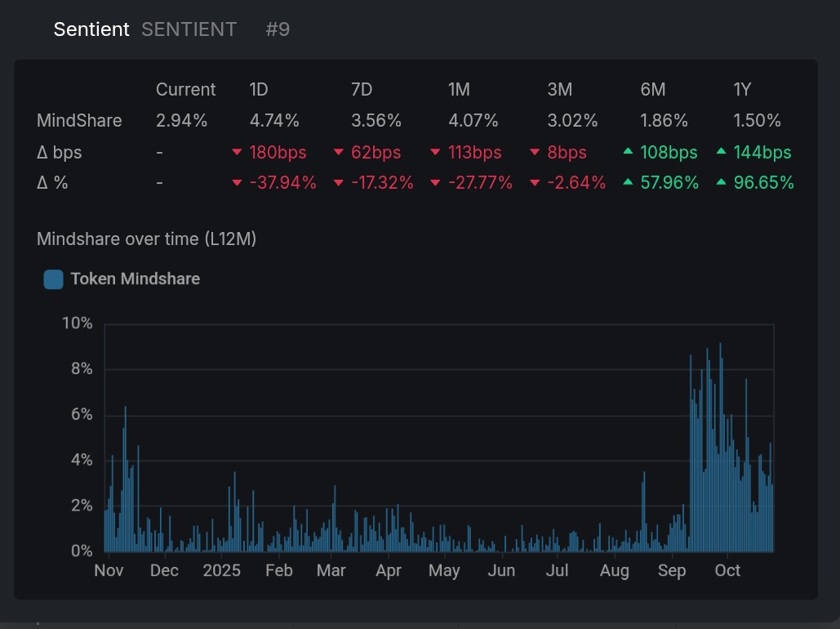This screenshot has height=629, width=840.
Task: Click the green up arrow beside 108bps
Action: [629, 152]
